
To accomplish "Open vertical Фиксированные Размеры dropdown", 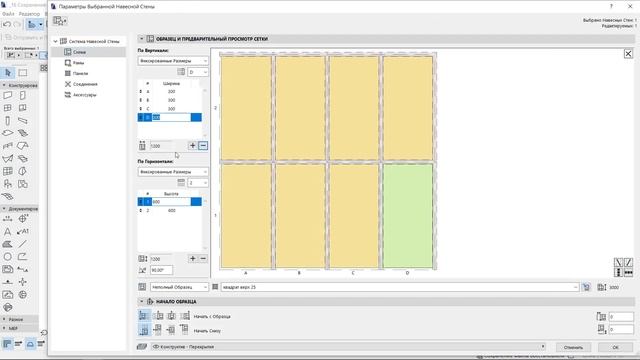I will point(173,61).
